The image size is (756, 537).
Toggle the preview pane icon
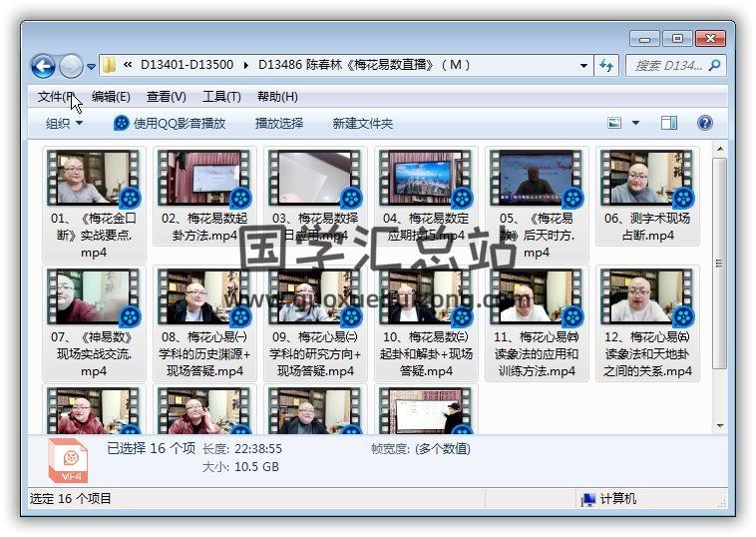pyautogui.click(x=669, y=123)
